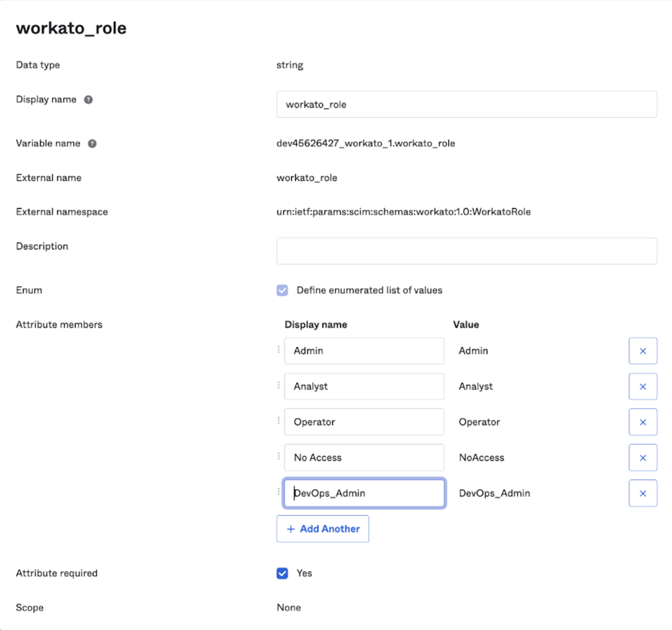The height and width of the screenshot is (630, 672).
Task: Remove the Admin attribute member
Action: pos(643,351)
